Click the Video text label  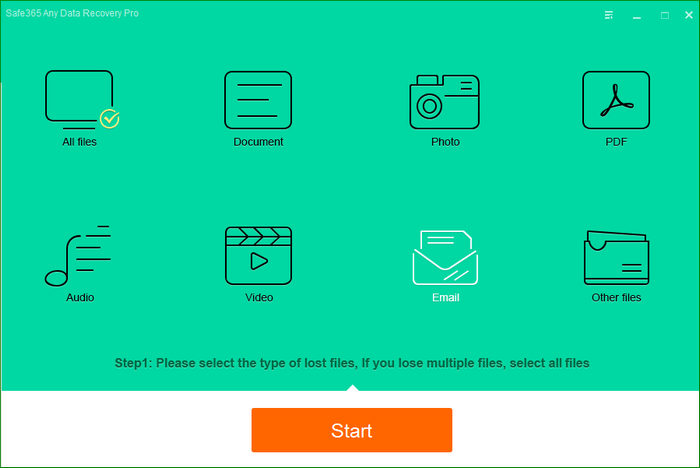pyautogui.click(x=259, y=297)
